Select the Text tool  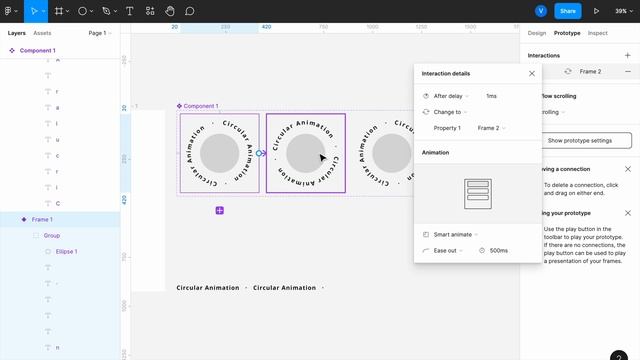coord(129,11)
